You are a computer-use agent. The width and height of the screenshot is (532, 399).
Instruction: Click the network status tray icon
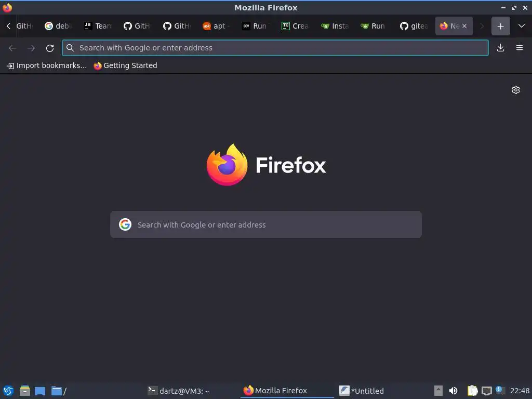tap(486, 391)
